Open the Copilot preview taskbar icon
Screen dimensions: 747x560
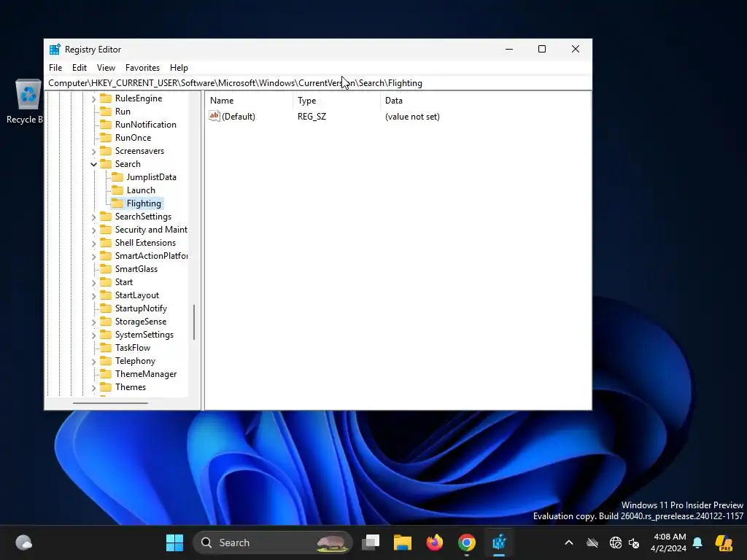[x=724, y=542]
